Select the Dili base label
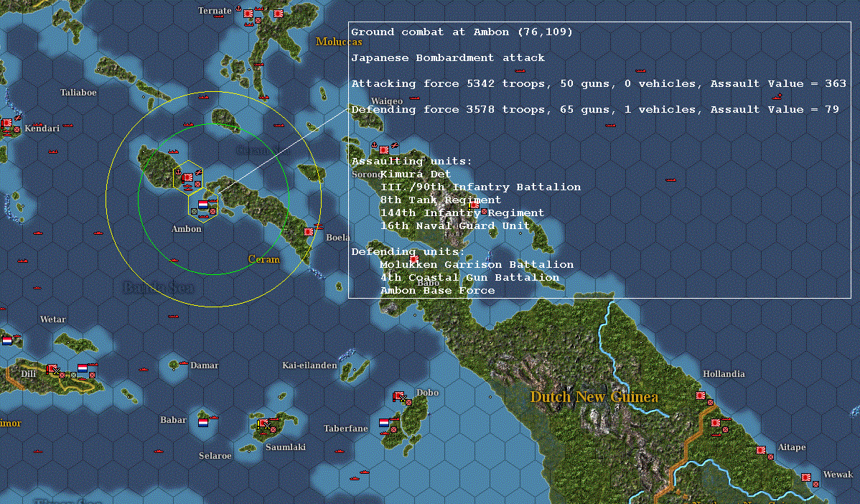Screen dimensions: 860x504 (x=29, y=373)
